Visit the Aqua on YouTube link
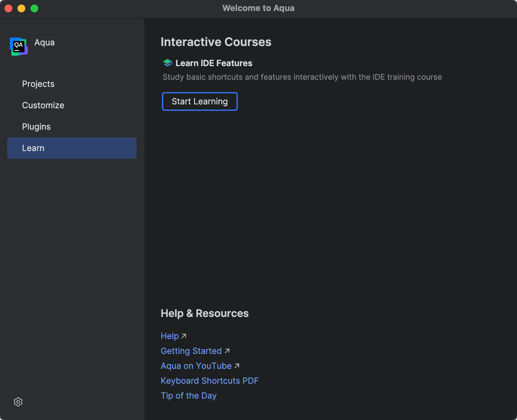Screen dimensions: 517x420 click(x=196, y=366)
